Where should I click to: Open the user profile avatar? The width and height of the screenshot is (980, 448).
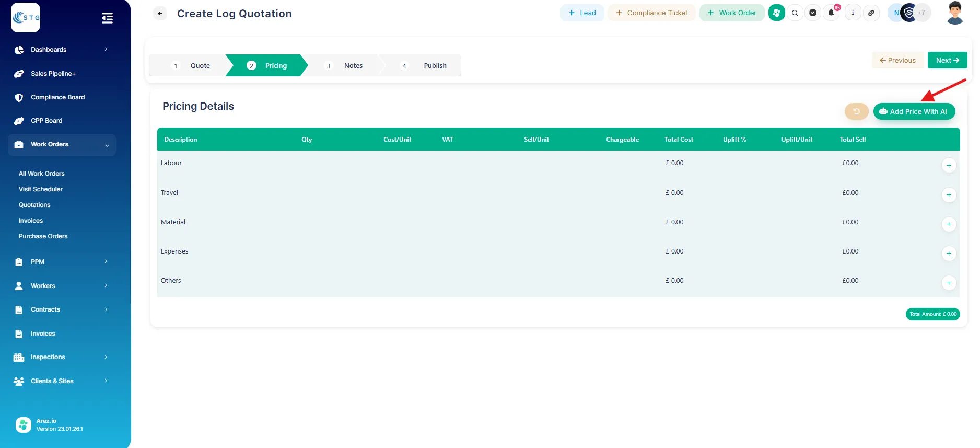click(954, 13)
